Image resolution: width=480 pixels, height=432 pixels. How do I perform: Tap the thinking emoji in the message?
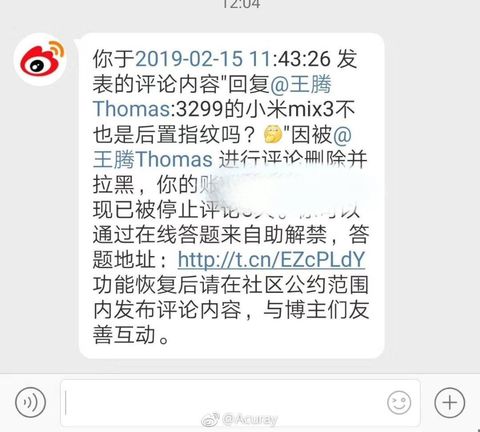[273, 134]
